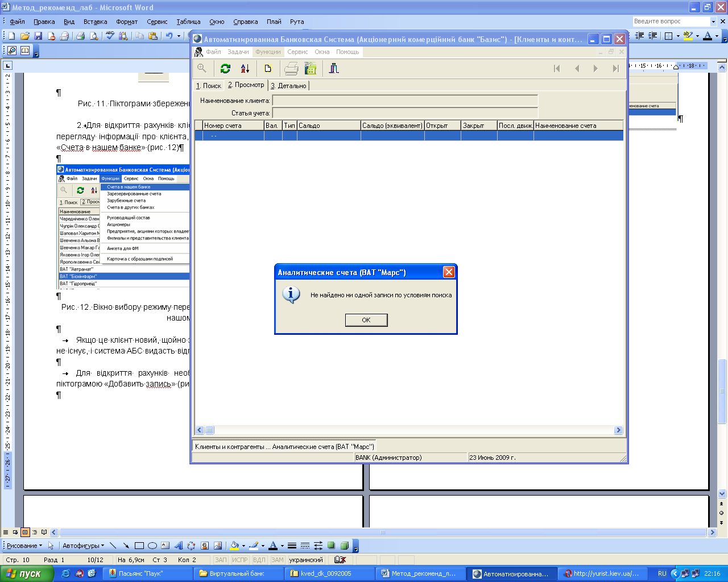Open the Задачи menu in the bank system
Image resolution: width=728 pixels, height=582 pixels.
(x=238, y=52)
